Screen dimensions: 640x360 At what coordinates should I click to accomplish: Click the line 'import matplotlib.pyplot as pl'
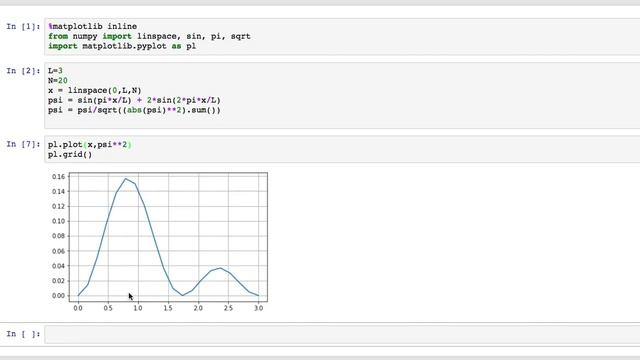click(122, 46)
